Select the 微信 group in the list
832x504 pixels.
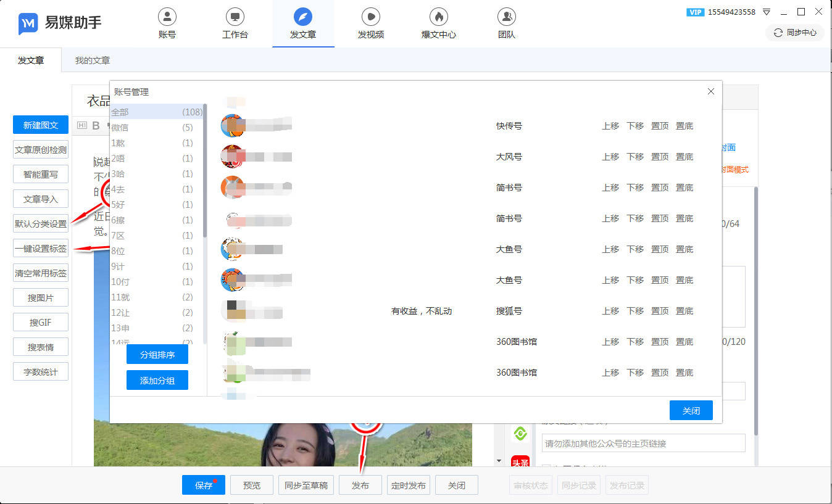pos(152,128)
